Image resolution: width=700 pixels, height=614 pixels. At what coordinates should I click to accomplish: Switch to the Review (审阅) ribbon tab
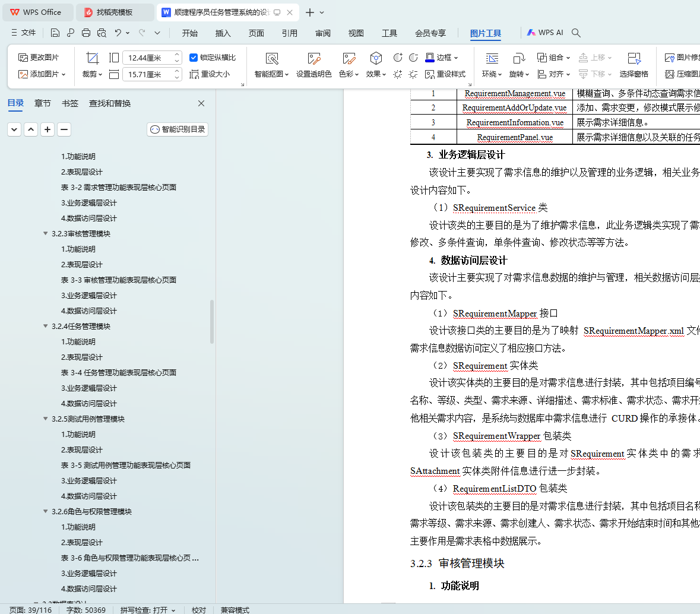pyautogui.click(x=323, y=33)
